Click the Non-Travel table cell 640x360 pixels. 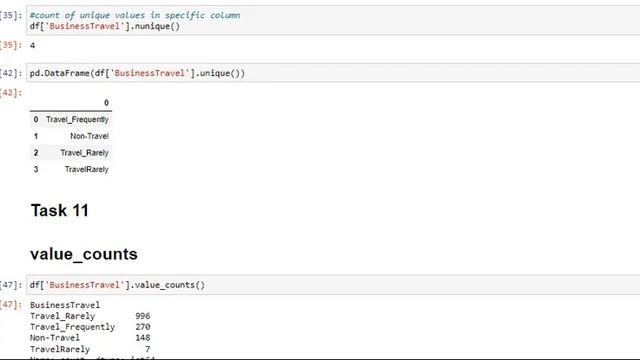pos(89,136)
